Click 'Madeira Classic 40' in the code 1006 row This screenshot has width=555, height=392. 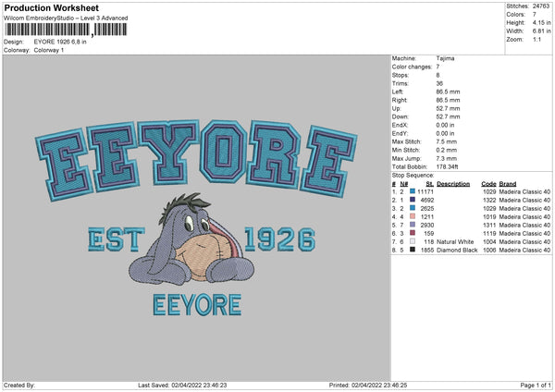(x=524, y=251)
